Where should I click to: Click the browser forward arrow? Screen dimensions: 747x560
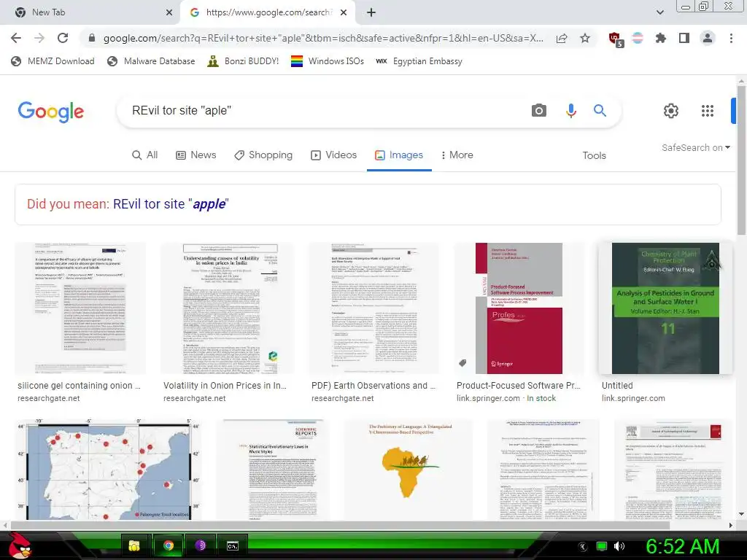(x=39, y=38)
